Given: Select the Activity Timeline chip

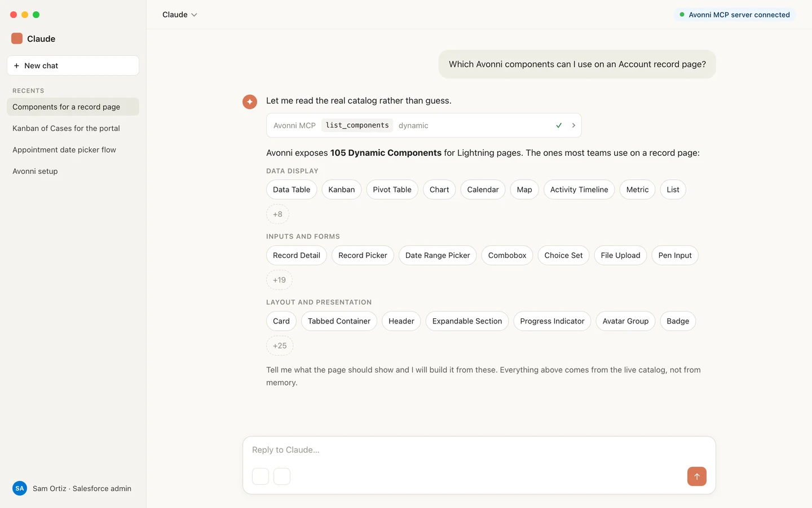Looking at the screenshot, I should point(579,190).
